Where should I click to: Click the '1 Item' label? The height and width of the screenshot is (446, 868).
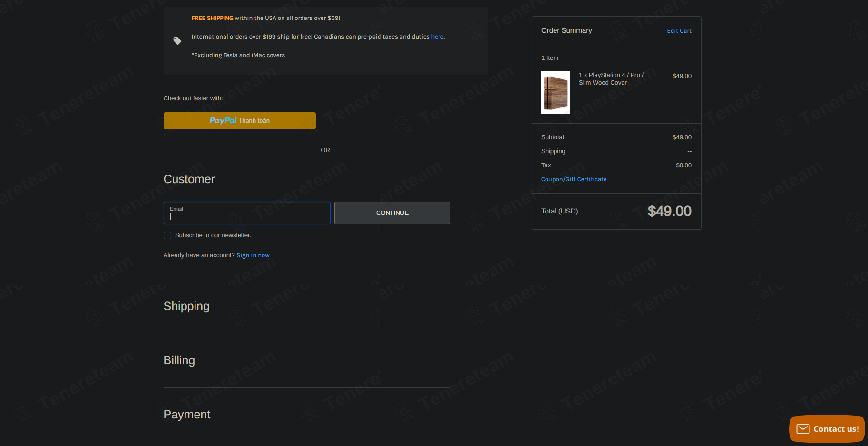(x=550, y=58)
